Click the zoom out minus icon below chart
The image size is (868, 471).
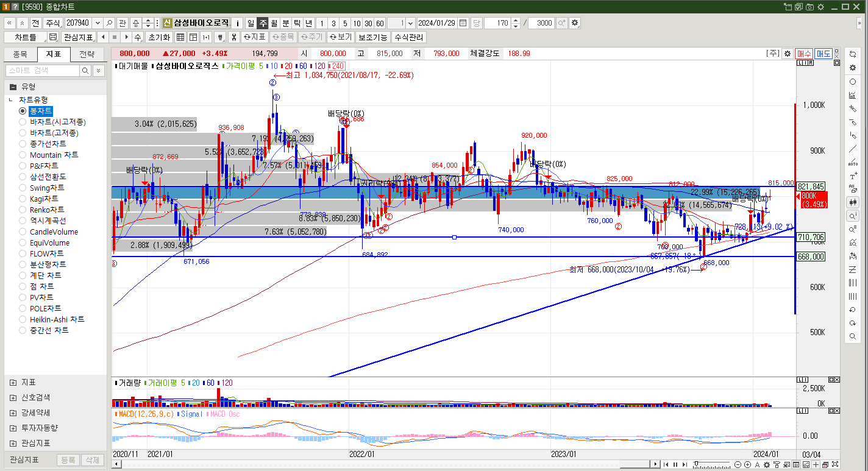coord(738,464)
